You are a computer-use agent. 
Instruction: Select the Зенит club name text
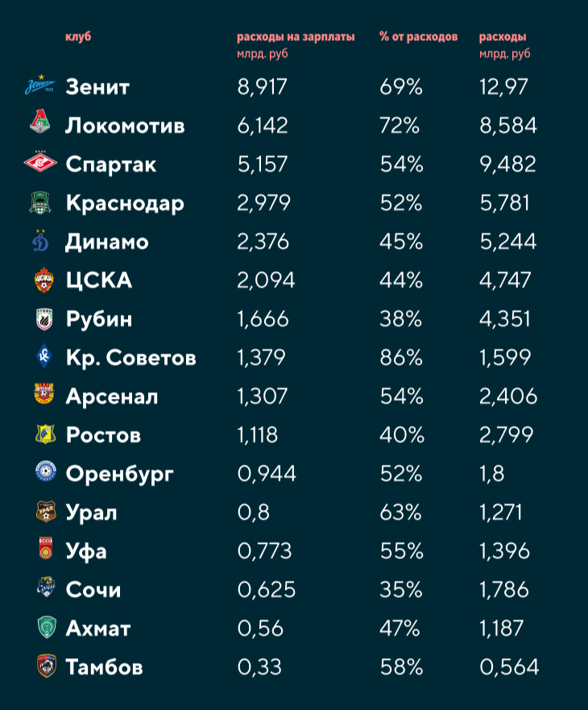tap(97, 86)
